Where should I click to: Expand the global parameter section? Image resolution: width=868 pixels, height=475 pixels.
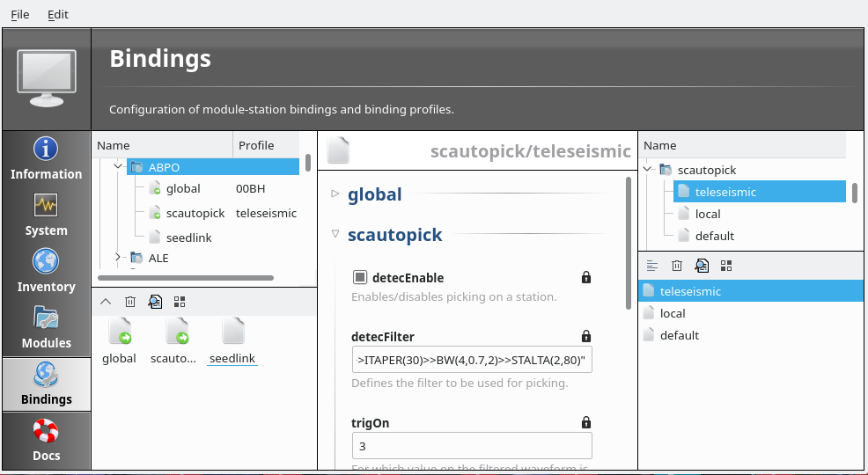335,194
